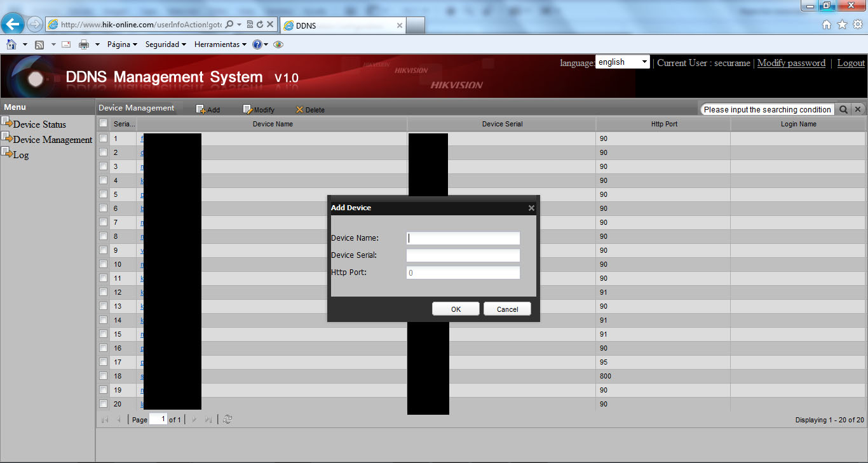Click OK in the Add Device dialog
Screen dimensions: 868x463
[x=456, y=309]
